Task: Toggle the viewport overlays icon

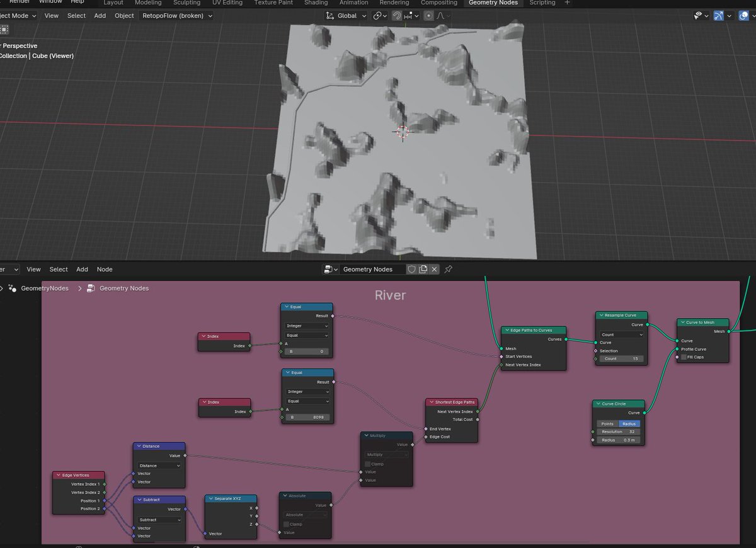Action: coord(743,16)
